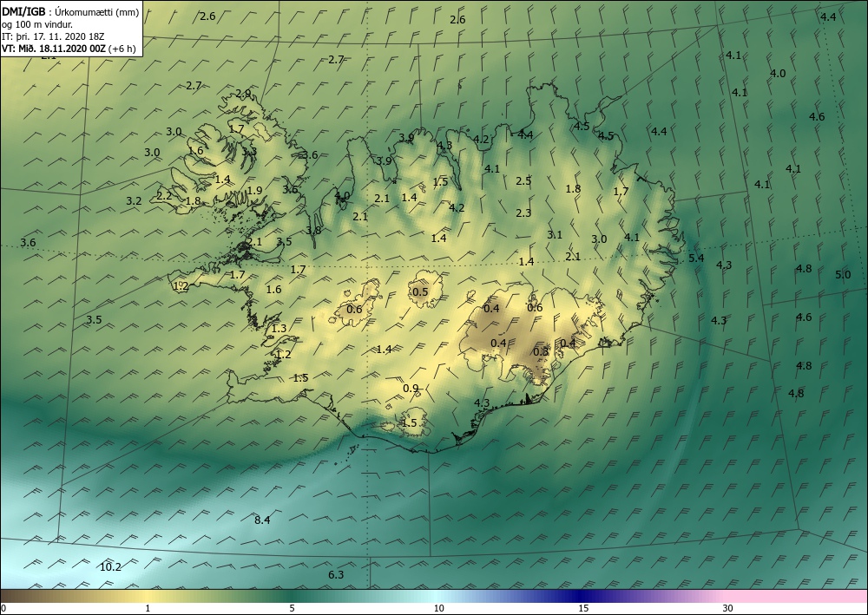Click the legend tick label 15
868x615 pixels.
pos(583,608)
